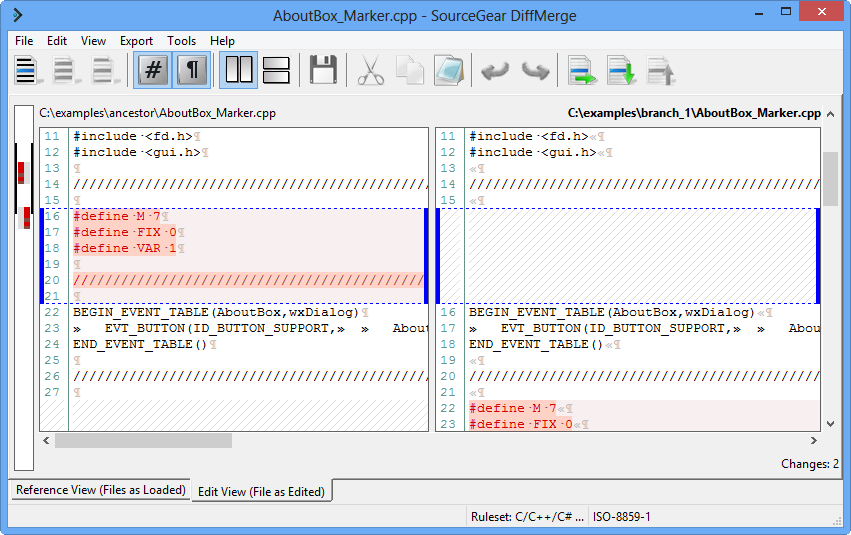
Task: Select the Edit View (File as Edited) tab
Action: tap(261, 491)
